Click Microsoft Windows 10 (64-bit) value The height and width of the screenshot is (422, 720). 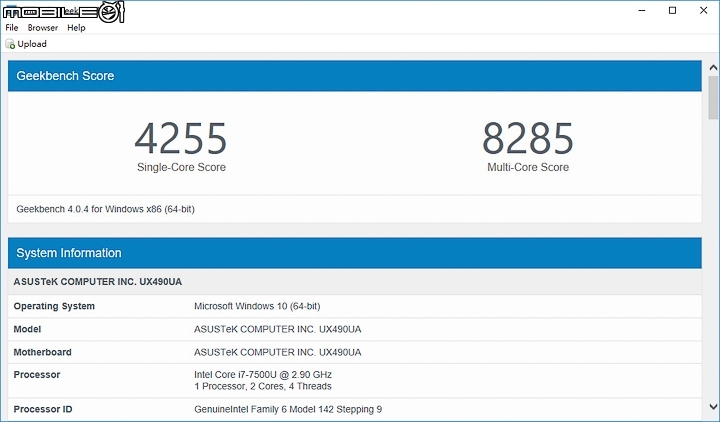(257, 306)
